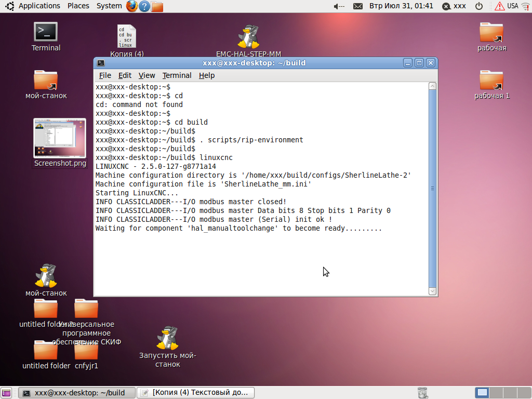Launch Firefox from the top panel

[132, 6]
